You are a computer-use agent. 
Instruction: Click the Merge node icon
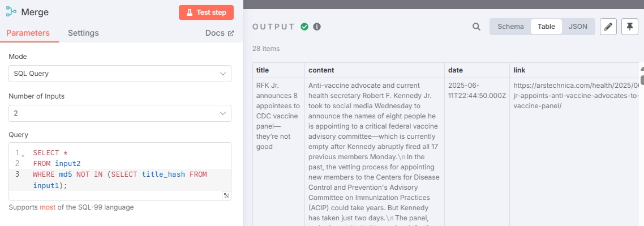point(11,12)
